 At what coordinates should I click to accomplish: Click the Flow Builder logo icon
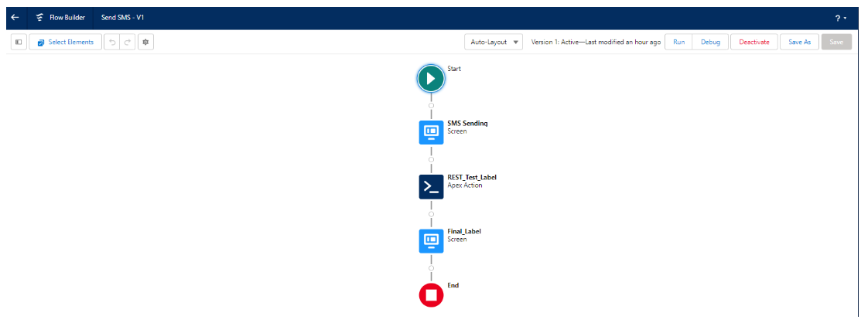click(x=39, y=18)
